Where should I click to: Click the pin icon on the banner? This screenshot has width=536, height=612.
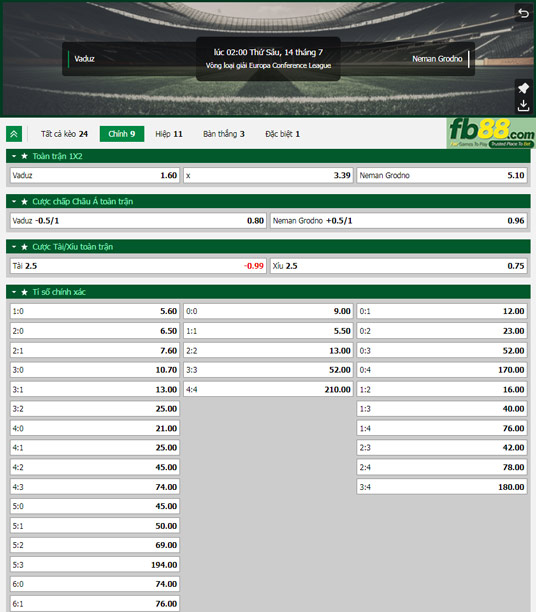pos(523,88)
